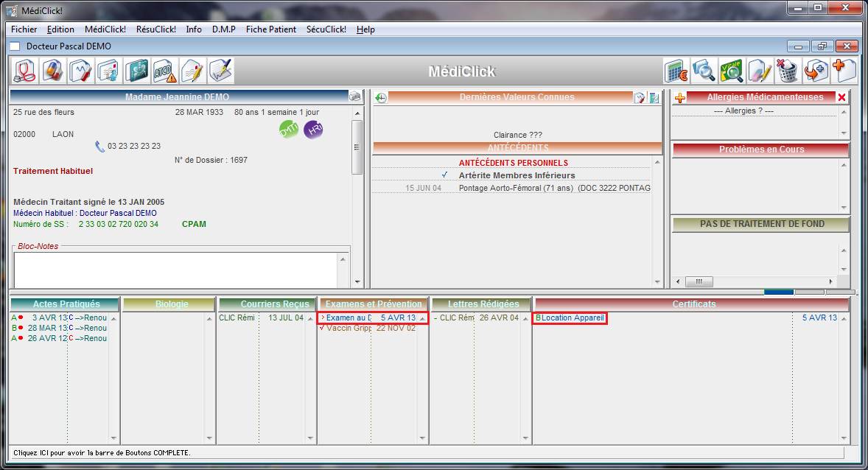
Task: Open the ATCD warning toolbar icon
Action: [x=165, y=71]
